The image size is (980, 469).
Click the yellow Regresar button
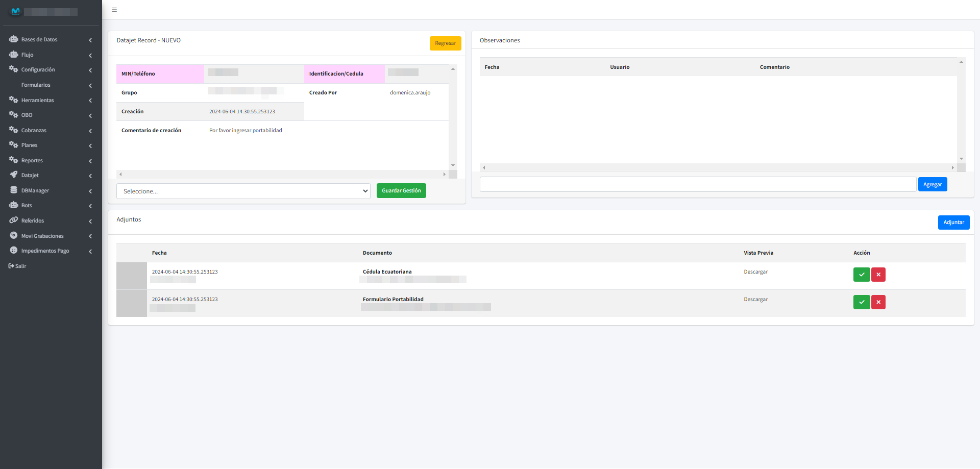click(445, 43)
